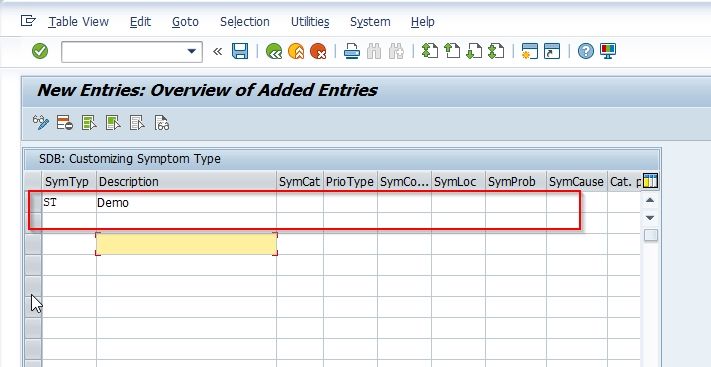Click the Create New Session icon
The image size is (711, 367).
529,51
